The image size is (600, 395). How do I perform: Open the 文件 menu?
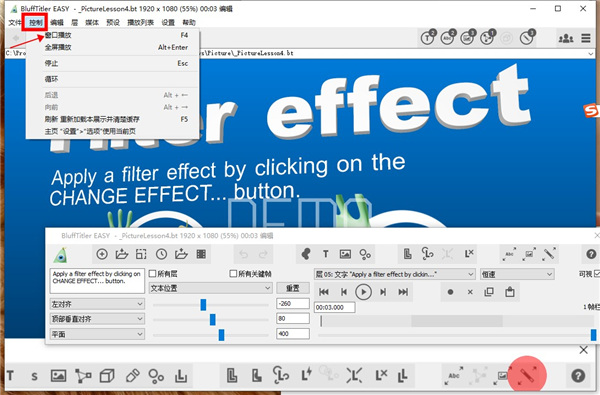point(15,23)
